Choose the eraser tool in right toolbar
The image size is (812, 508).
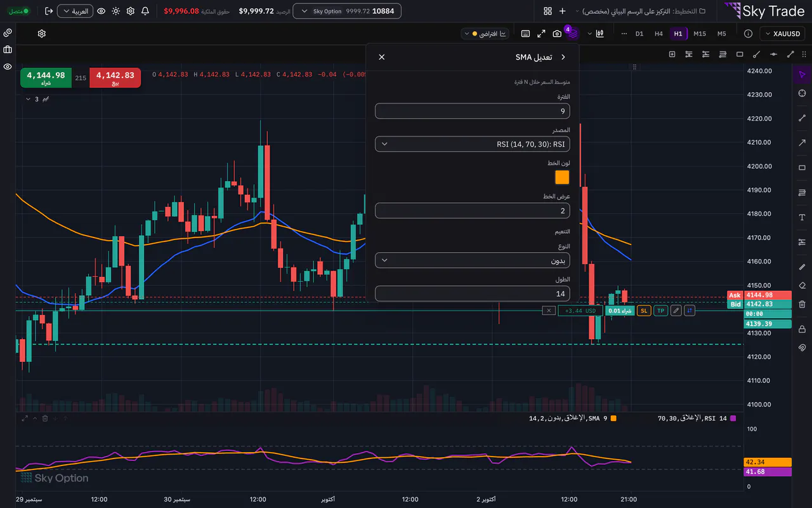tap(802, 285)
